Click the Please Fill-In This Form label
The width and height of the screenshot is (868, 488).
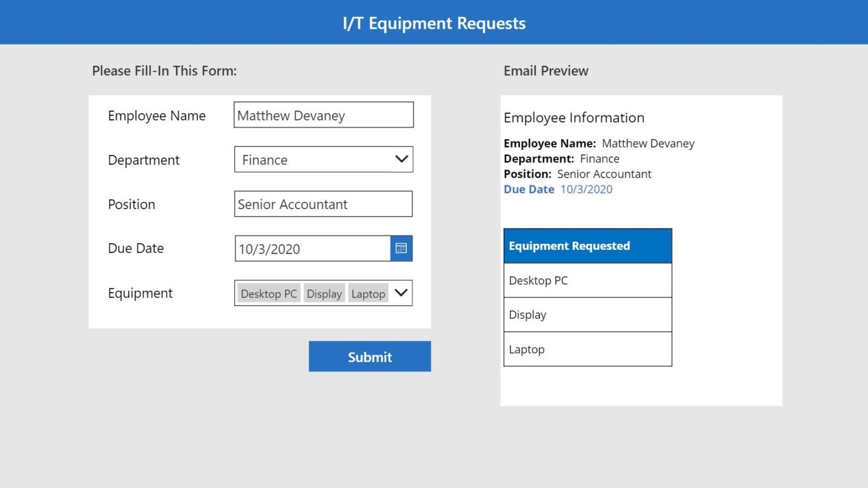click(x=164, y=71)
